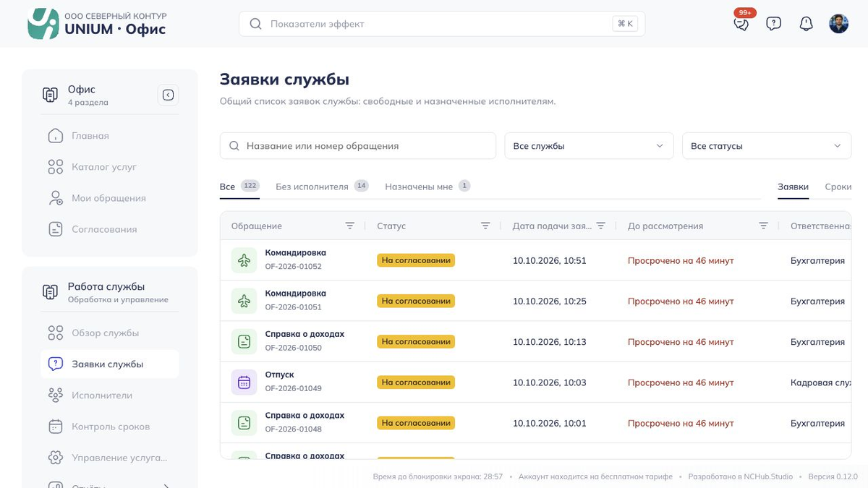Open Согласования in sidebar

(x=110, y=229)
